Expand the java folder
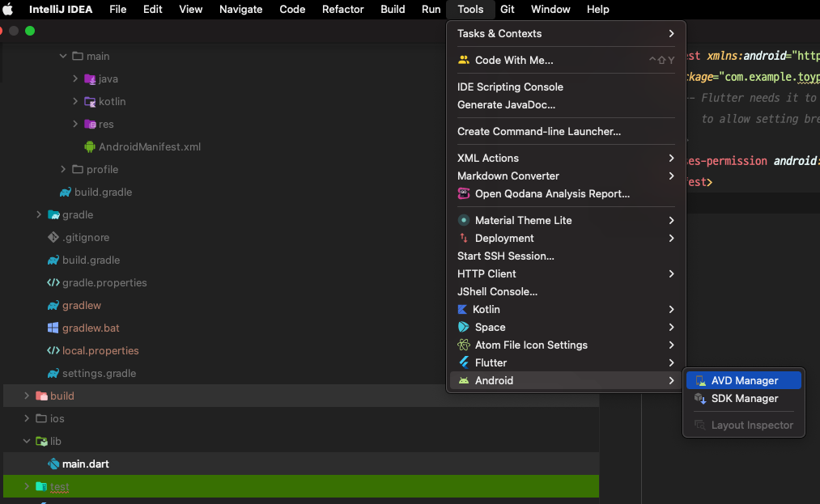Viewport: 820px width, 504px height. 75,78
